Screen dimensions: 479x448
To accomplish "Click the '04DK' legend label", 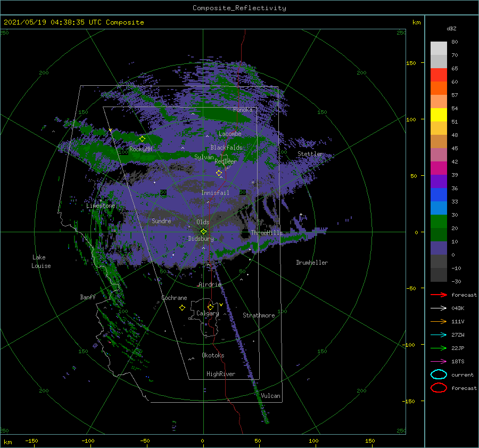I will [x=458, y=308].
